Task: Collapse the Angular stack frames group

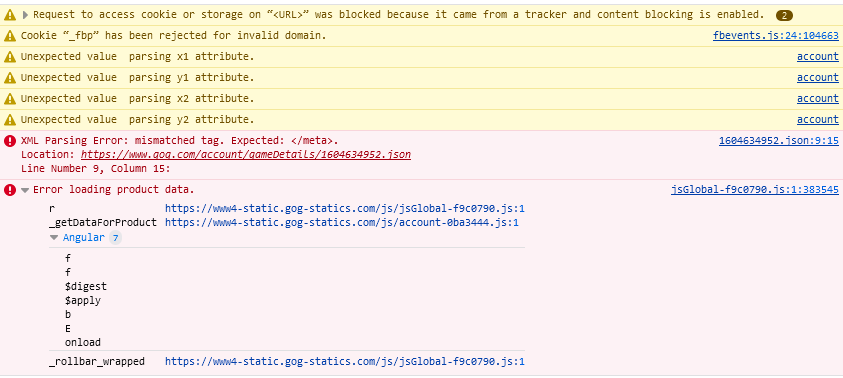Action: [x=53, y=238]
